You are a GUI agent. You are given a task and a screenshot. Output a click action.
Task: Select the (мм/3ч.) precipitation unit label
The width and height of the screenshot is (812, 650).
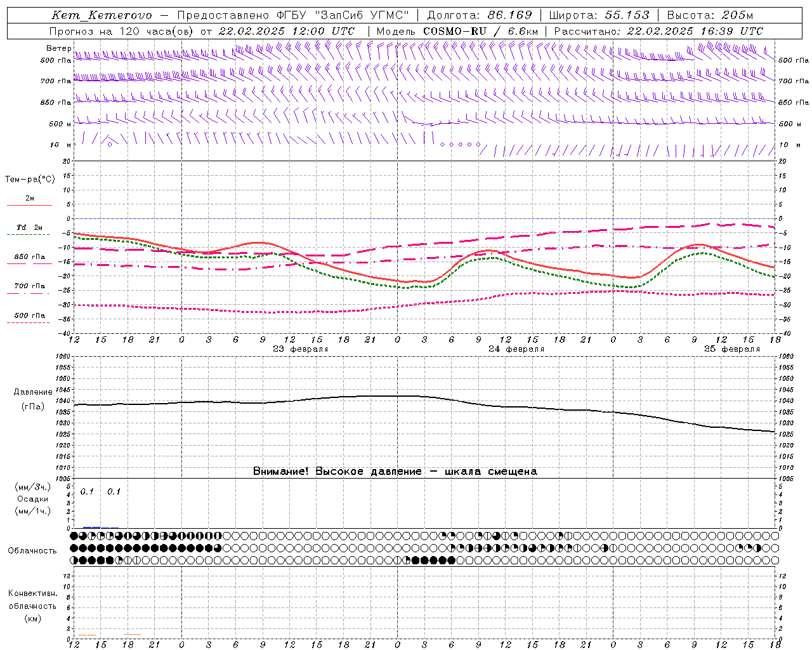[32, 487]
